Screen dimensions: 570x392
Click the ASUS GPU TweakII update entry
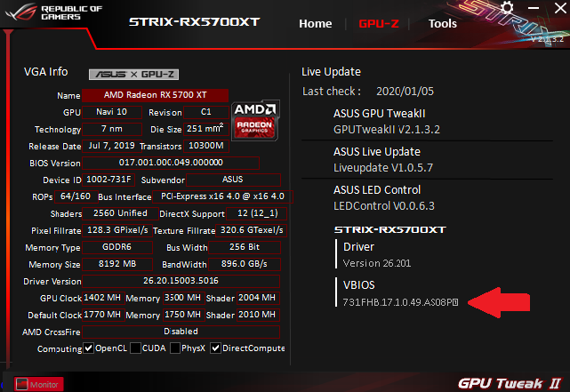coord(387,122)
